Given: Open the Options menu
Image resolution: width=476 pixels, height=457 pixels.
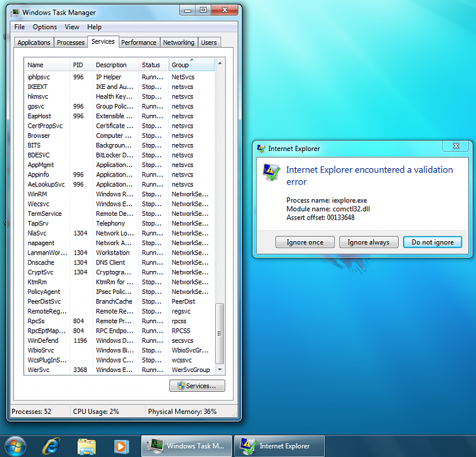Looking at the screenshot, I should [44, 27].
